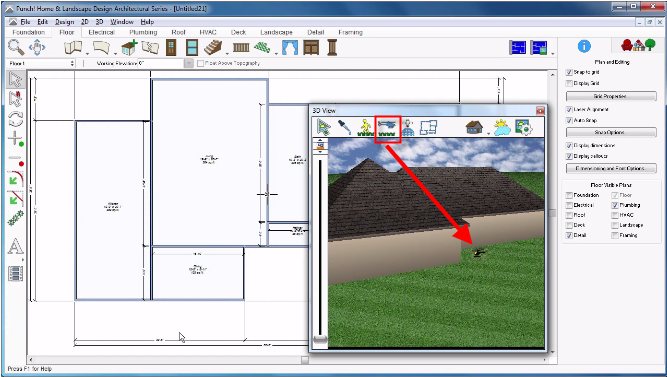This screenshot has height=377, width=667.
Task: Click Dimensioning and Font Options button
Action: tap(611, 169)
